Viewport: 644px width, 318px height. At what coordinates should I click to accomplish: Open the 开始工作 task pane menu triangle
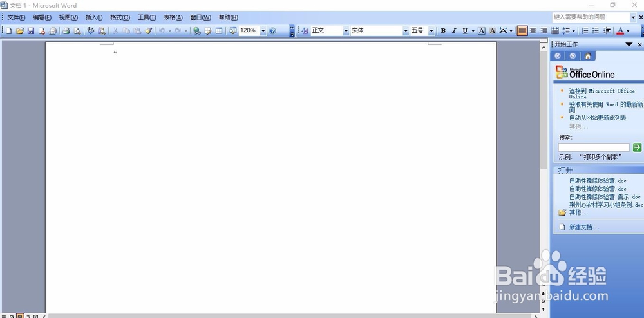point(629,44)
